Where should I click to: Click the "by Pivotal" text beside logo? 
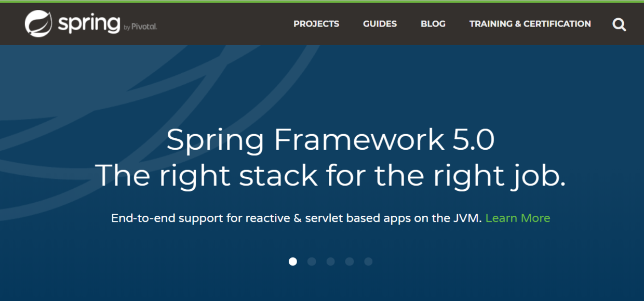tap(140, 27)
